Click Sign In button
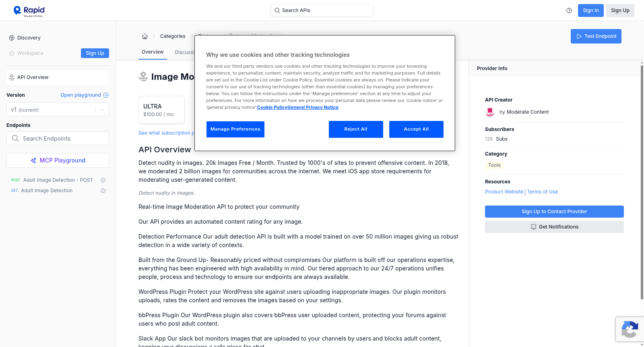Viewport: 644px width, 347px height. pos(590,10)
